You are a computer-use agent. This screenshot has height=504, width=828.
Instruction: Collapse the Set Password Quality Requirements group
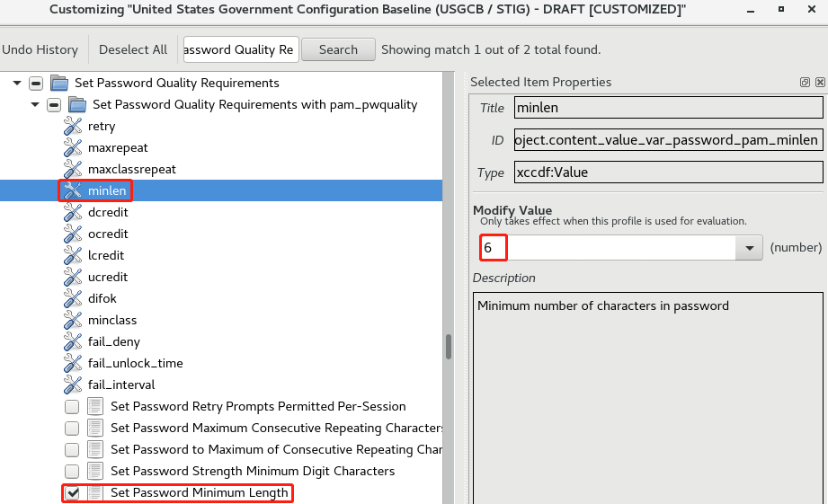pos(16,84)
